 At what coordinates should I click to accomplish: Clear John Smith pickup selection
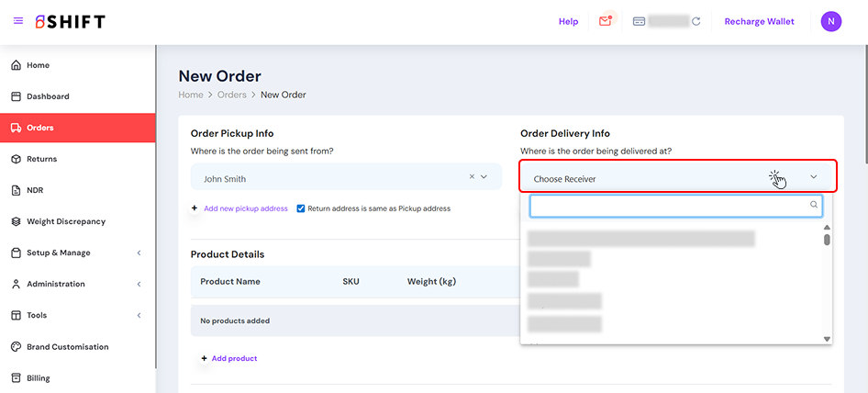click(472, 177)
